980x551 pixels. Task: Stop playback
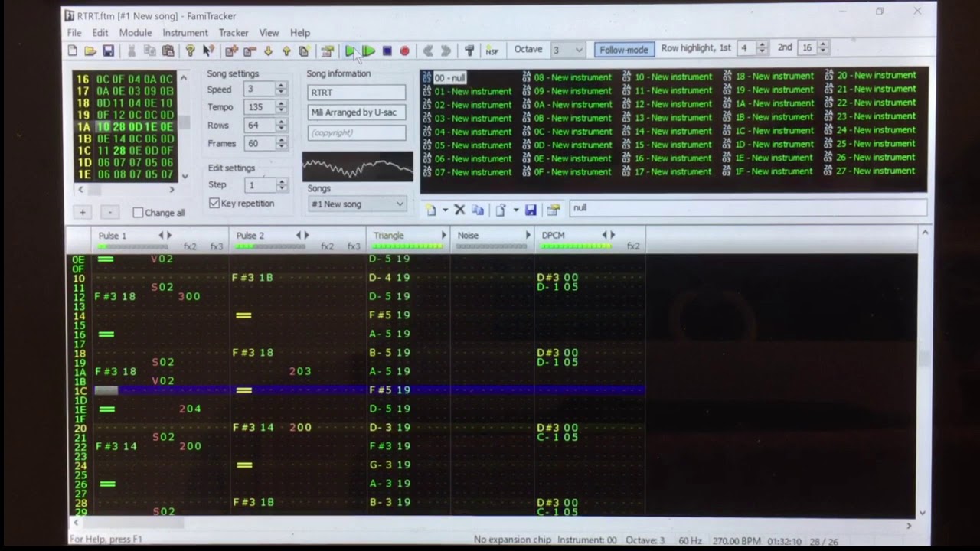coord(387,51)
